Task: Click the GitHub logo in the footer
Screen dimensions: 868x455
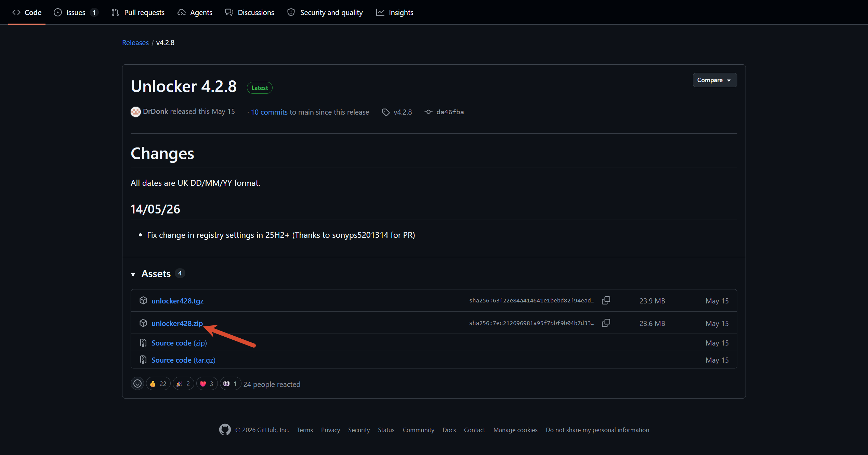Action: (225, 430)
